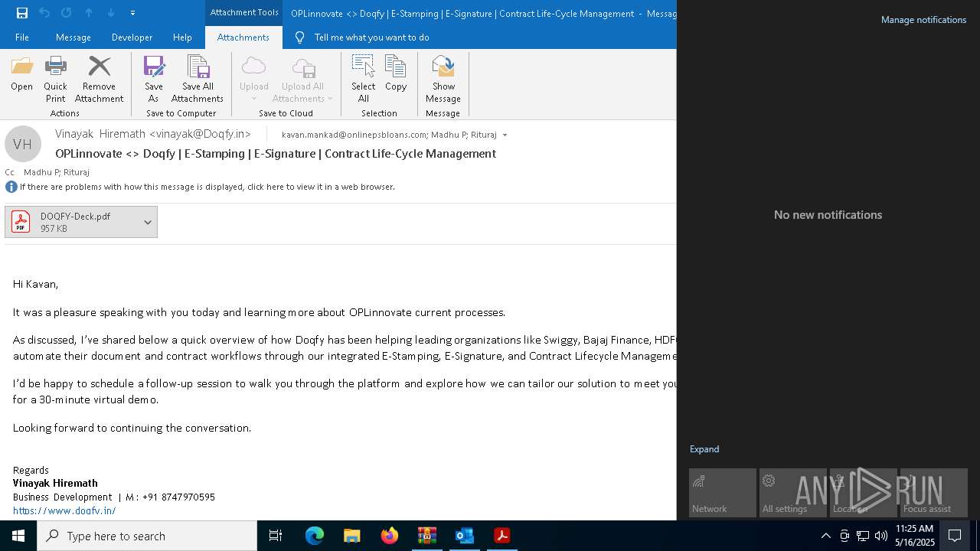Open Task View from the taskbar
980x551 pixels.
pyautogui.click(x=276, y=536)
